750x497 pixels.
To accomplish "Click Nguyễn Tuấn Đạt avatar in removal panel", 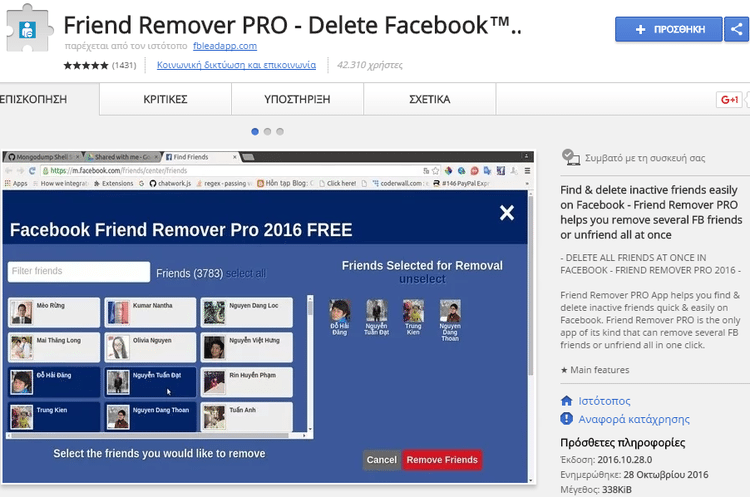I will point(376,311).
